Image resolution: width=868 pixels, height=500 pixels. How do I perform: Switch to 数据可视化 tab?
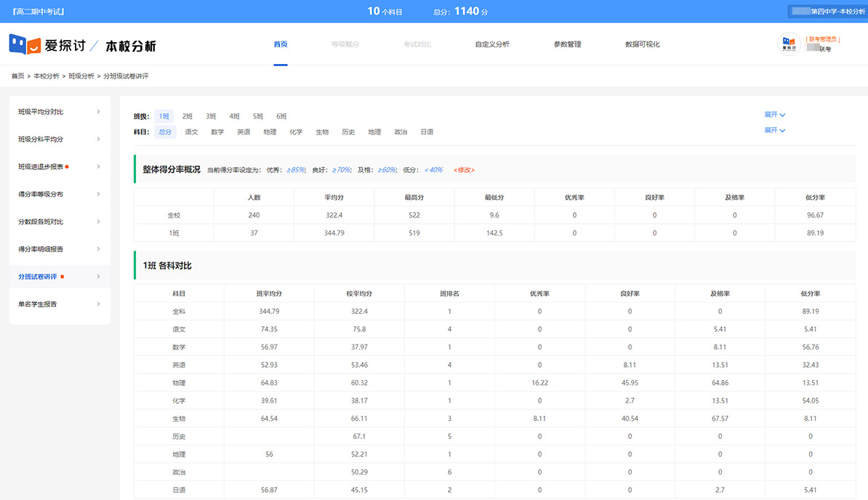pyautogui.click(x=642, y=44)
